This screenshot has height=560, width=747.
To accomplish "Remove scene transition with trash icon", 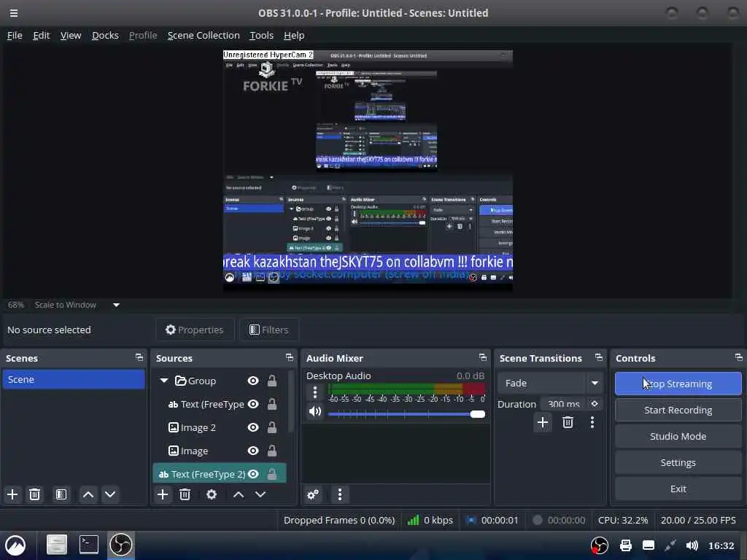I will click(568, 422).
